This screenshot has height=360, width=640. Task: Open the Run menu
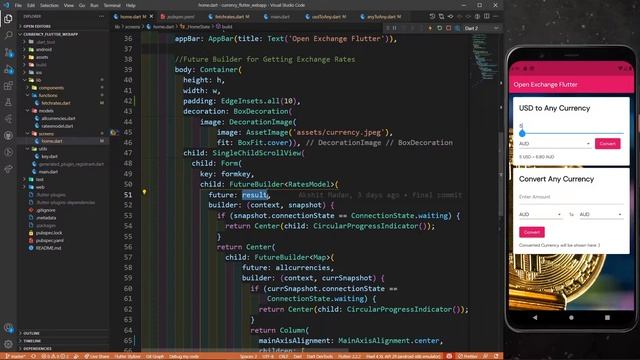pyautogui.click(x=94, y=5)
